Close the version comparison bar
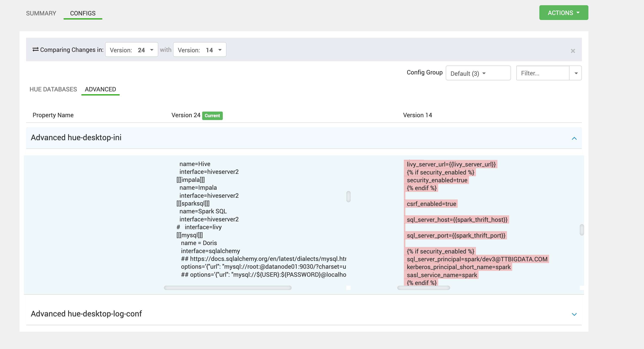Viewport: 644px width, 349px height. click(573, 51)
